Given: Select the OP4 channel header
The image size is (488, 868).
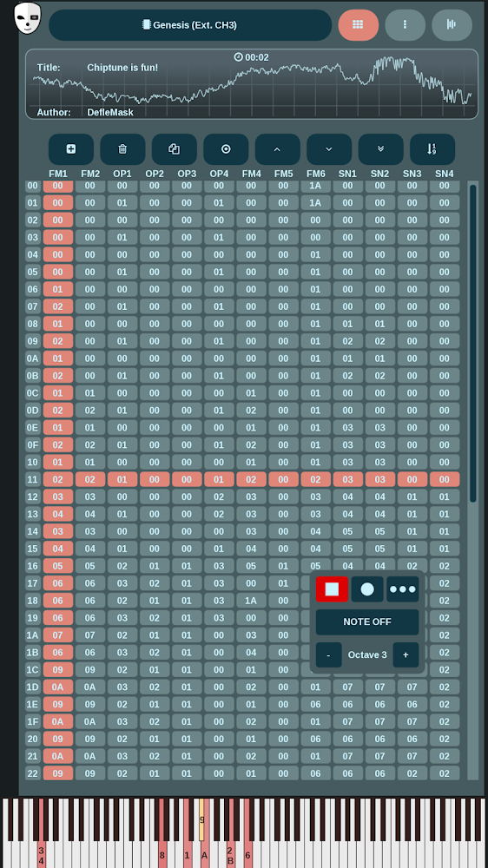Looking at the screenshot, I should (219, 174).
